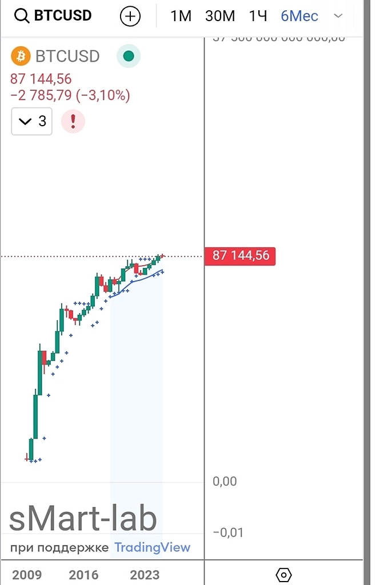Select the 1Ч timeframe
Viewport: 392px width, 585px height.
click(x=256, y=16)
